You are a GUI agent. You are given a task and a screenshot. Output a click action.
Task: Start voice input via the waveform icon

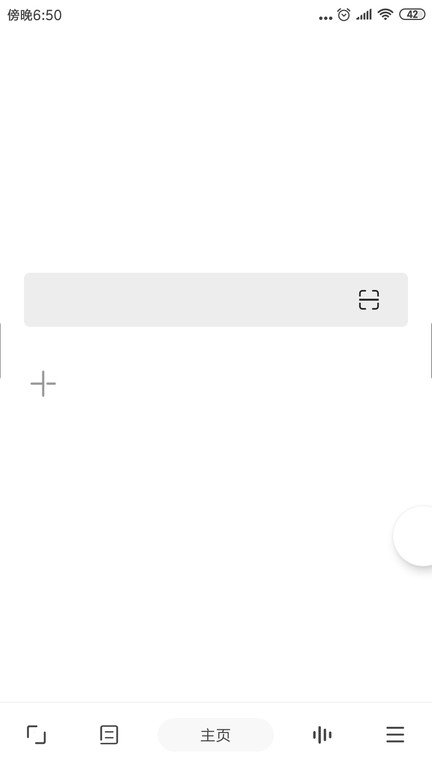322,735
